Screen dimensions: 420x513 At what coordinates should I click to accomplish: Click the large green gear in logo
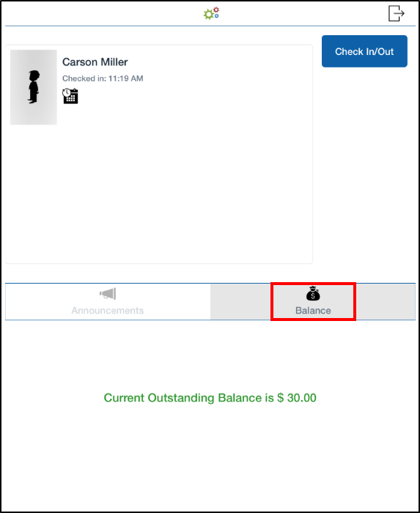coord(208,15)
